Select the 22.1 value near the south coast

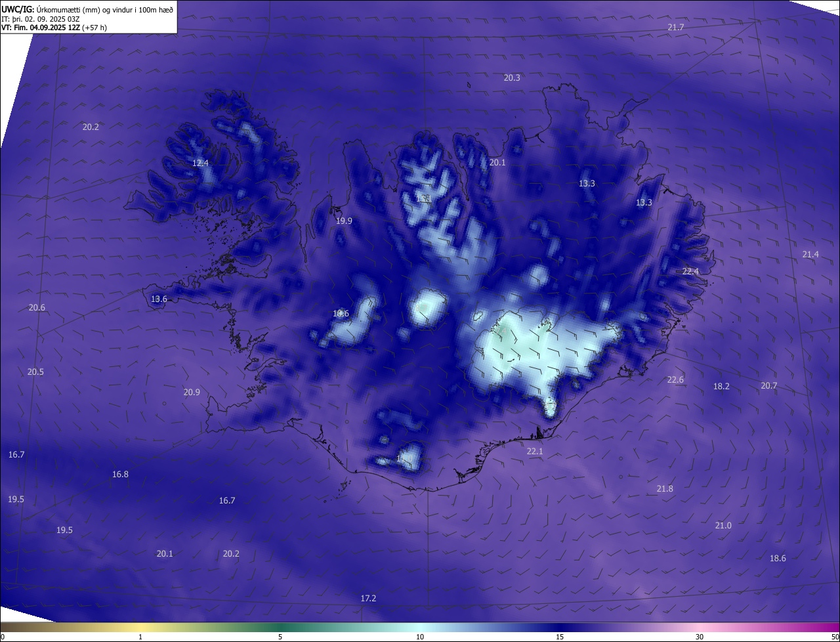pyautogui.click(x=535, y=451)
